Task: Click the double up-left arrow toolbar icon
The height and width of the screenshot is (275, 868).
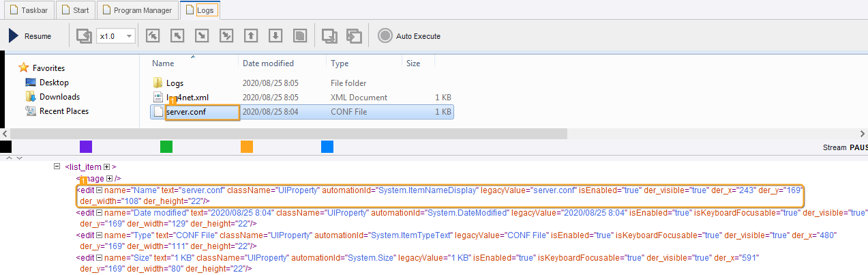Action: click(x=153, y=36)
